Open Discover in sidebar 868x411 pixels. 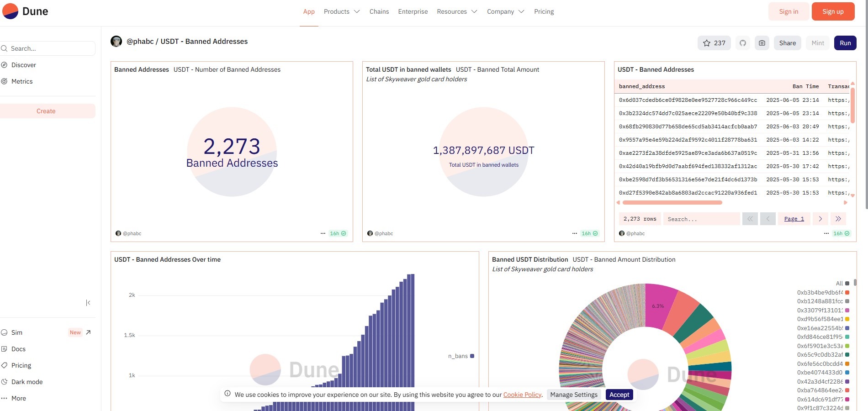pyautogui.click(x=24, y=65)
